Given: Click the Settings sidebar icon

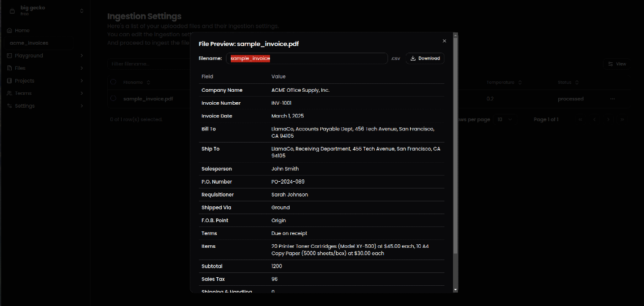Looking at the screenshot, I should pyautogui.click(x=9, y=106).
